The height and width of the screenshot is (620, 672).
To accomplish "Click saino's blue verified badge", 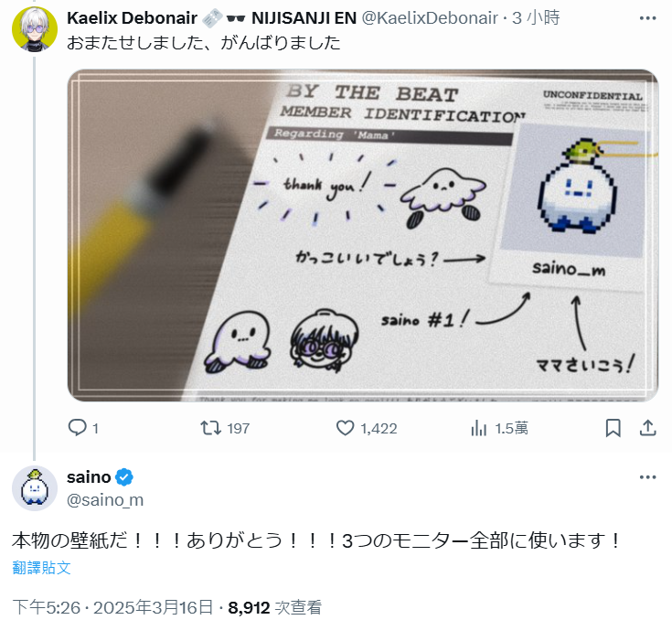I will 124,477.
